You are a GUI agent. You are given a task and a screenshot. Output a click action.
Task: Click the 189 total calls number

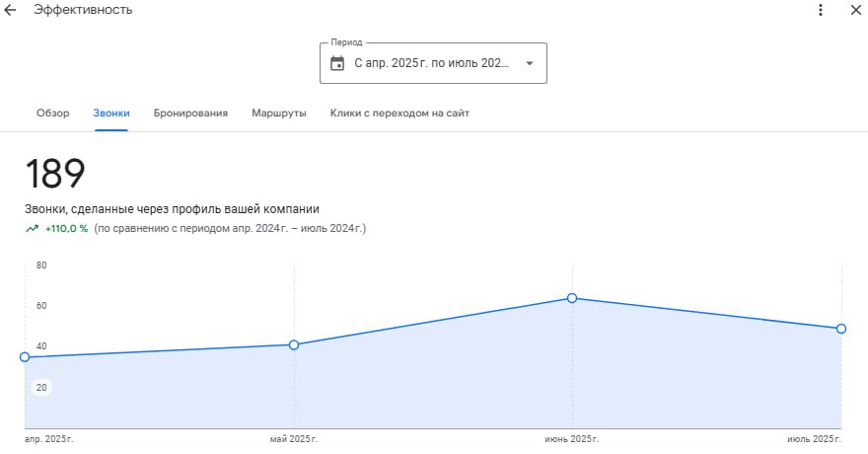55,175
